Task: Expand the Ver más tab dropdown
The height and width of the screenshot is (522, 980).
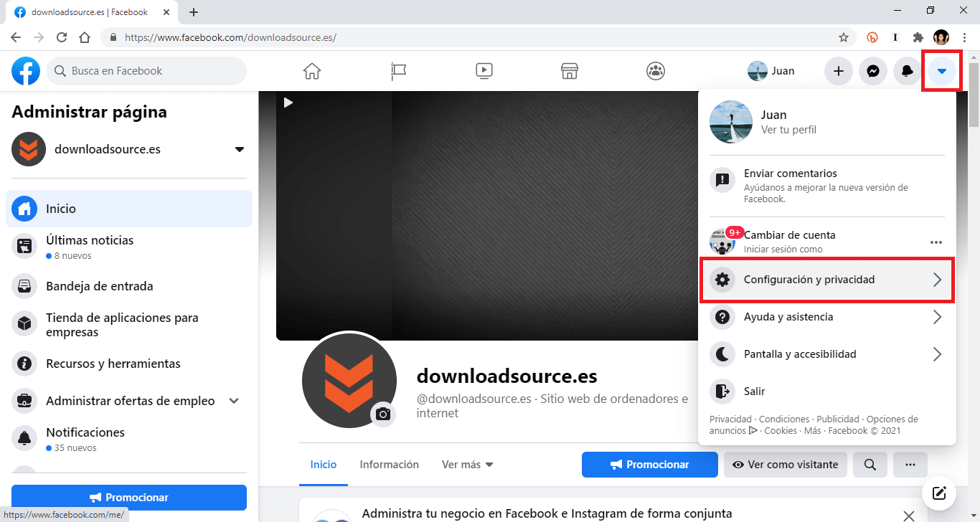Action: (x=468, y=465)
